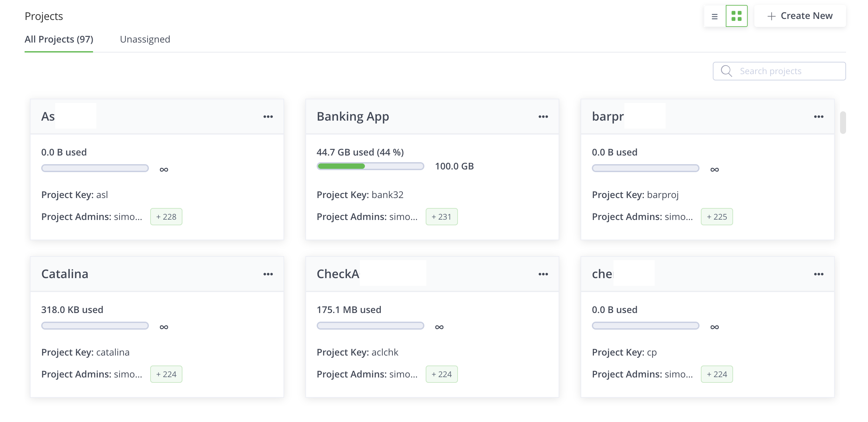Expand +231 admins on Banking App
Screen dimensions: 868x422
pos(441,217)
